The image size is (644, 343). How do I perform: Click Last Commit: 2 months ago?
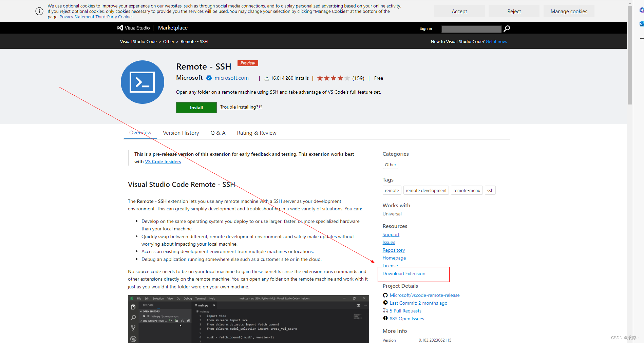(418, 303)
